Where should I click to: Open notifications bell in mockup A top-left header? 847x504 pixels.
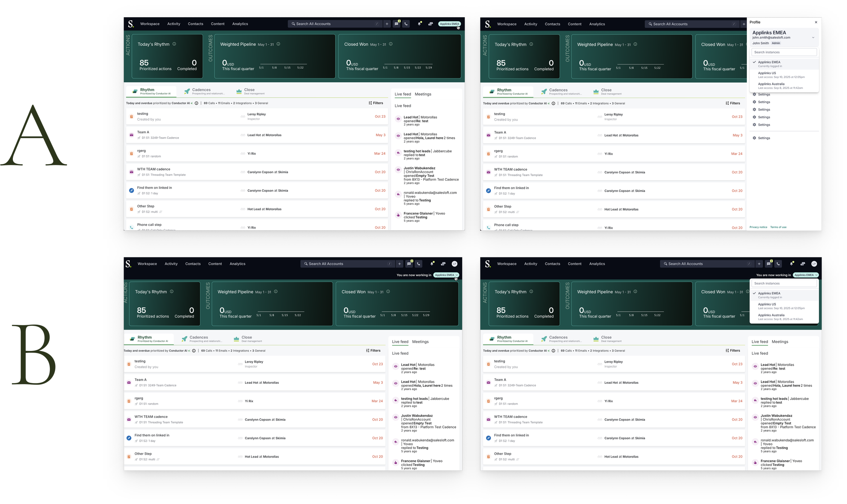point(419,24)
